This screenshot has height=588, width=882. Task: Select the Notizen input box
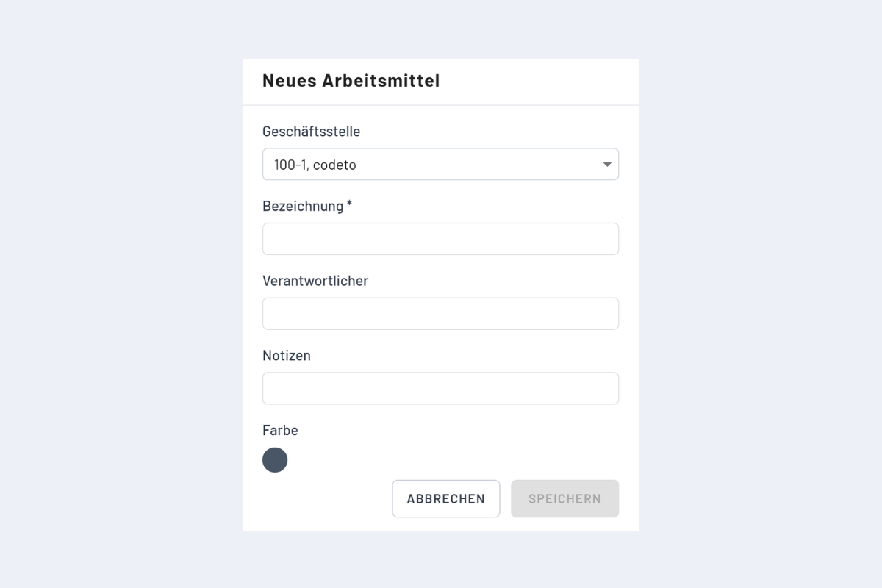pyautogui.click(x=440, y=388)
